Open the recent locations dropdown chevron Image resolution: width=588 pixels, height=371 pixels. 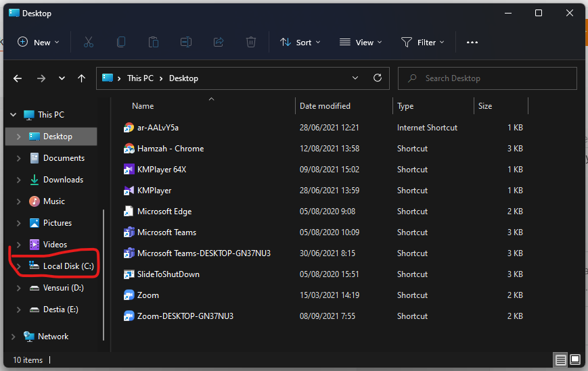62,78
